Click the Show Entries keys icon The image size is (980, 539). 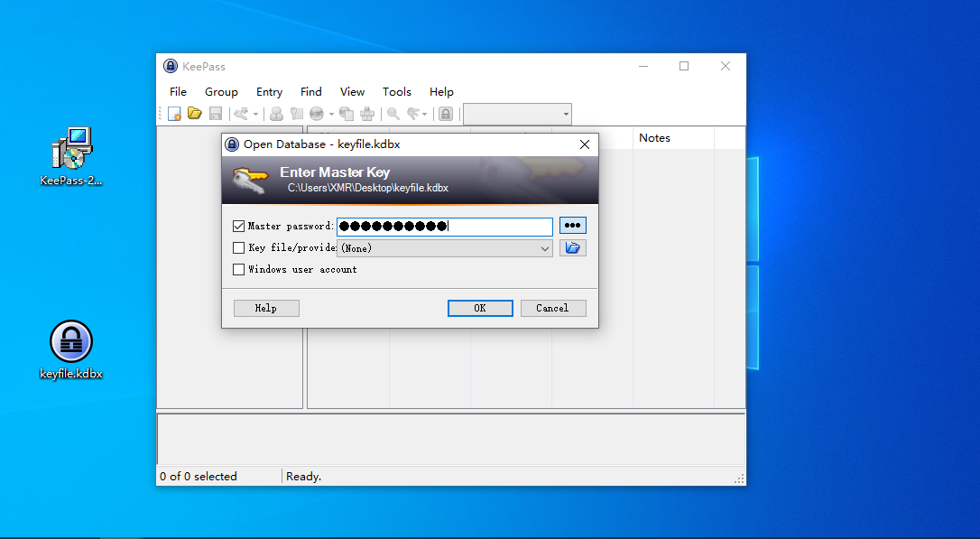[x=414, y=114]
